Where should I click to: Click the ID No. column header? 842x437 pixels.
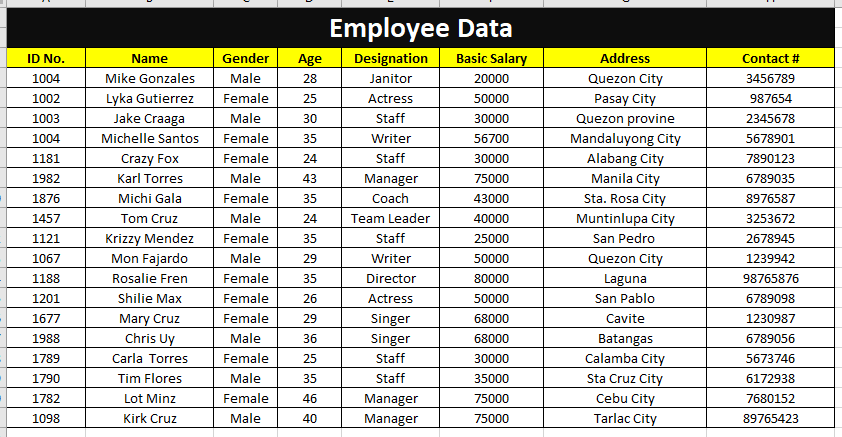[46, 58]
